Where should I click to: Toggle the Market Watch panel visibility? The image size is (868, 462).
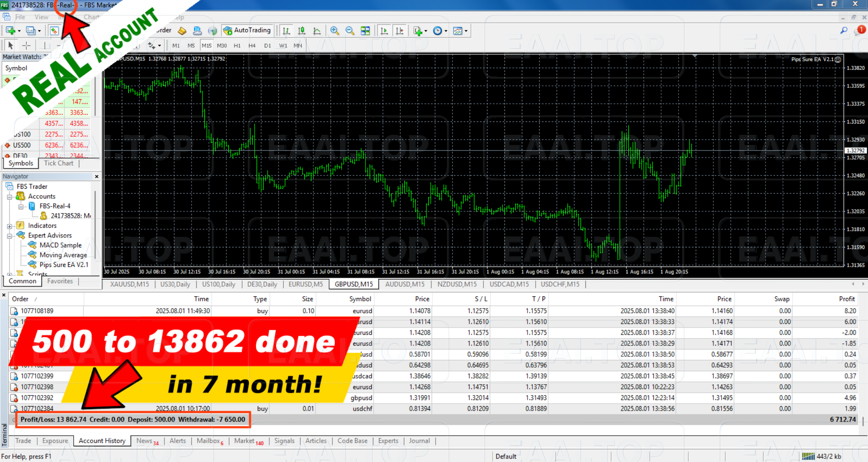coord(54,30)
